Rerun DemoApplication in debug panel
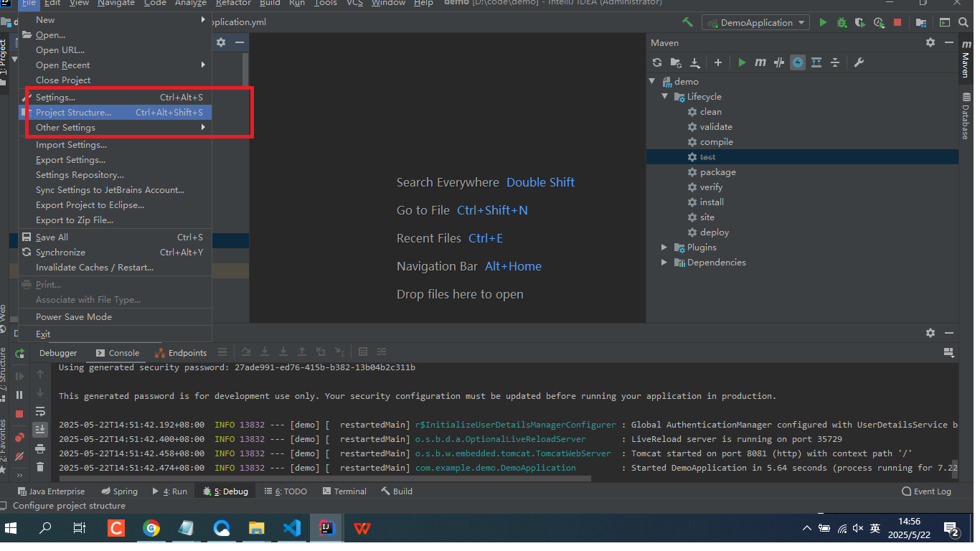Image resolution: width=980 pixels, height=551 pixels. pos(20,353)
